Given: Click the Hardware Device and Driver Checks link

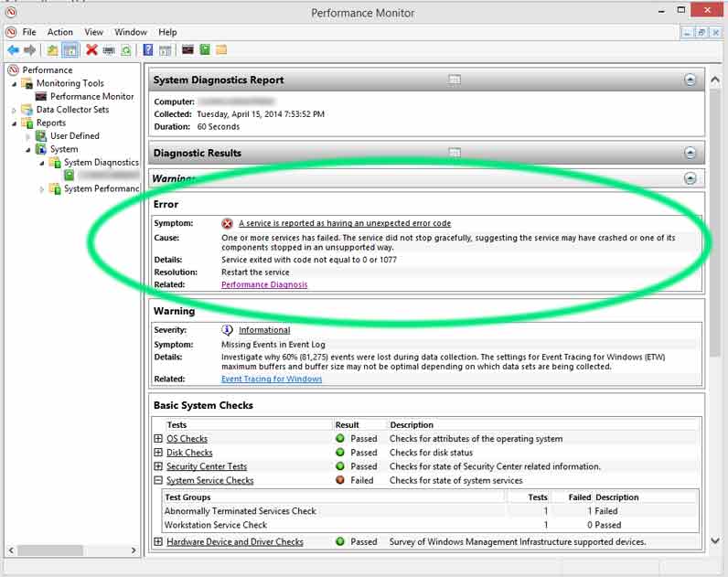Looking at the screenshot, I should pos(235,541).
